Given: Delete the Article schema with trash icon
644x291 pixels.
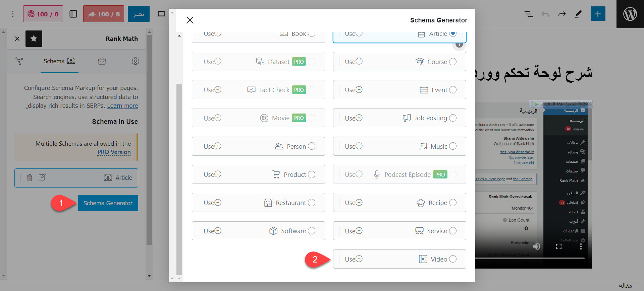Looking at the screenshot, I should [30, 177].
